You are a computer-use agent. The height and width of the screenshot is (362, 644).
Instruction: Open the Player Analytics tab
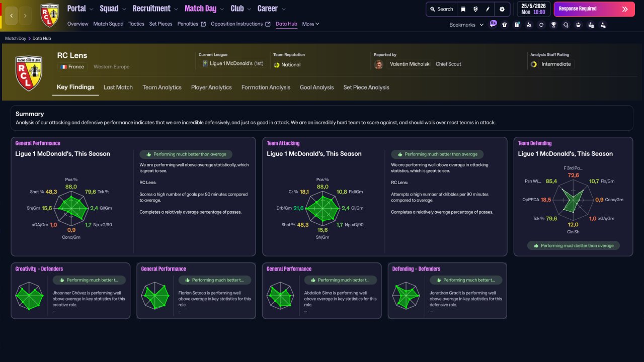pyautogui.click(x=211, y=87)
